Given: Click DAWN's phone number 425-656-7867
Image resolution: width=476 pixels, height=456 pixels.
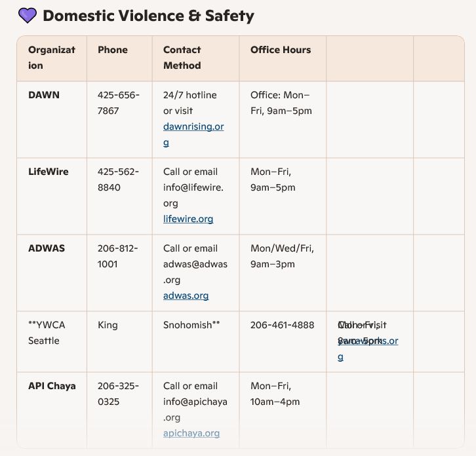Looking at the screenshot, I should 119,103.
